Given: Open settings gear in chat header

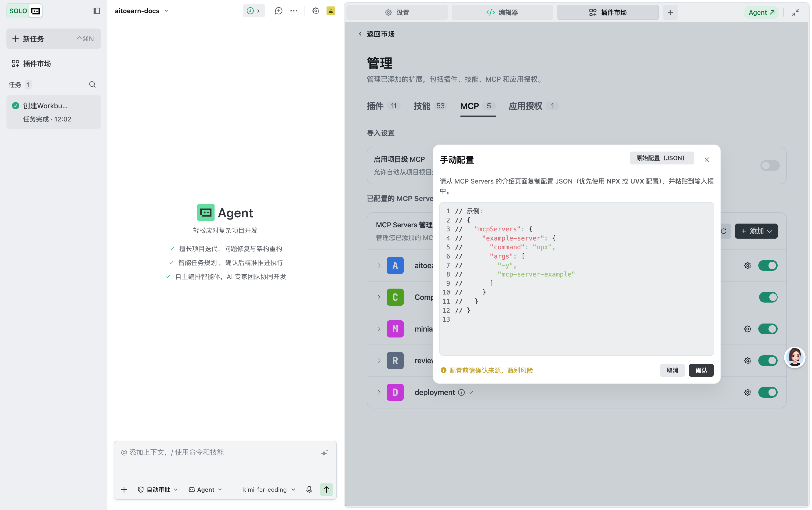Looking at the screenshot, I should [316, 11].
